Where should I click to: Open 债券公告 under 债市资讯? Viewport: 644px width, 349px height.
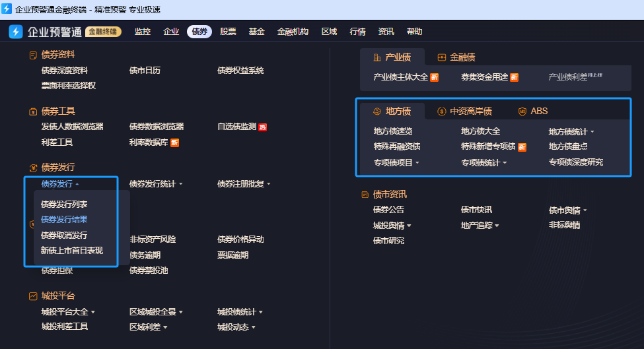pyautogui.click(x=388, y=210)
